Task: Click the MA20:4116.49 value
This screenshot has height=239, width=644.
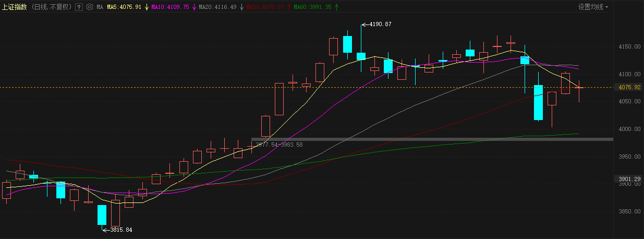Action: 217,7
